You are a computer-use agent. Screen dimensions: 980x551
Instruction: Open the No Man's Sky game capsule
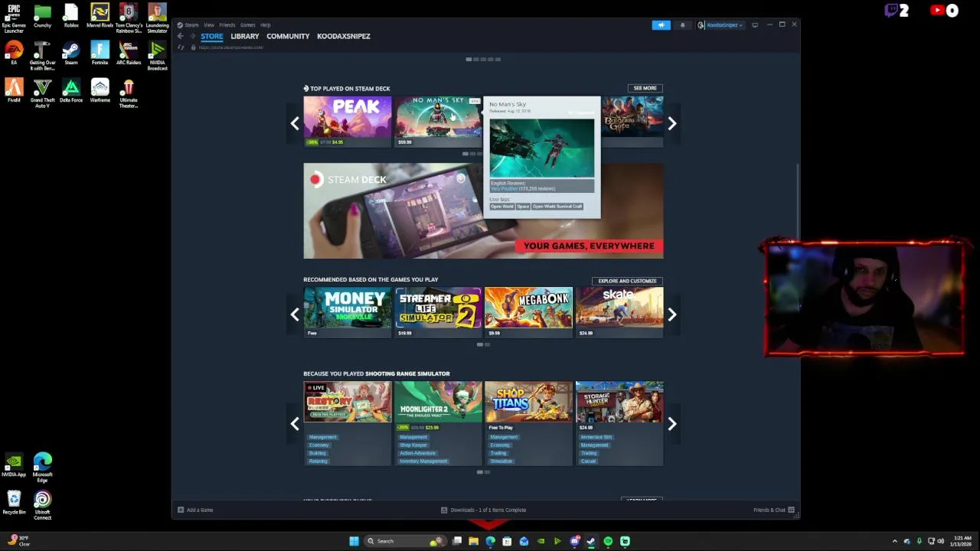tap(438, 121)
